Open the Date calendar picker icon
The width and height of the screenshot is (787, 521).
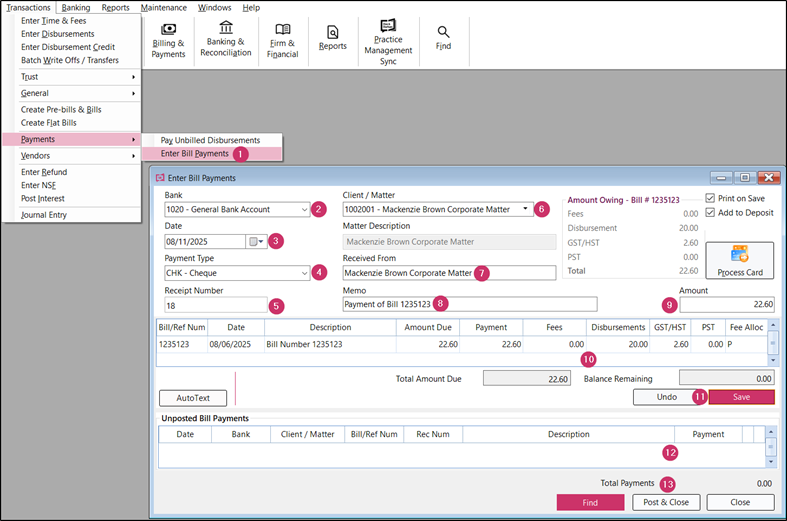[x=256, y=242]
